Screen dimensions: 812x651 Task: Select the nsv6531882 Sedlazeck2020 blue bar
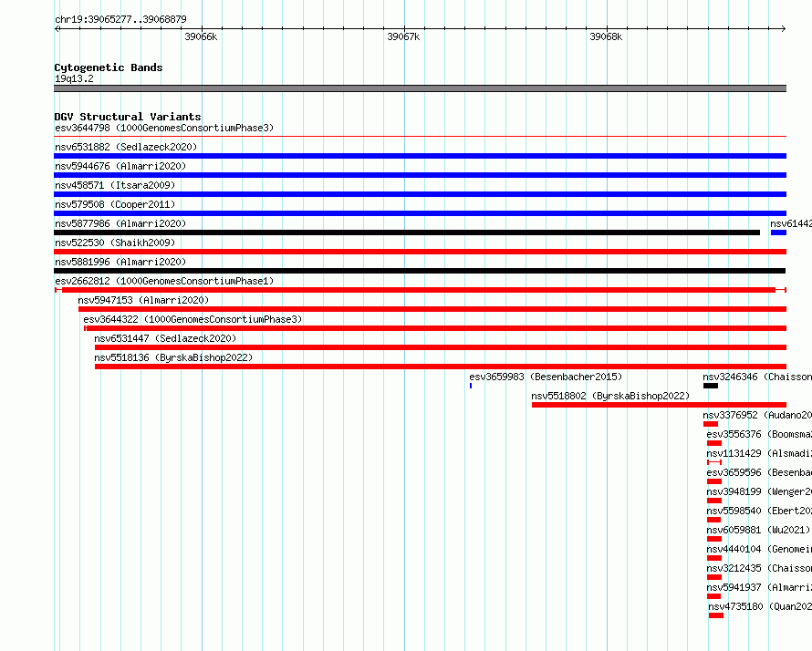[x=420, y=156]
